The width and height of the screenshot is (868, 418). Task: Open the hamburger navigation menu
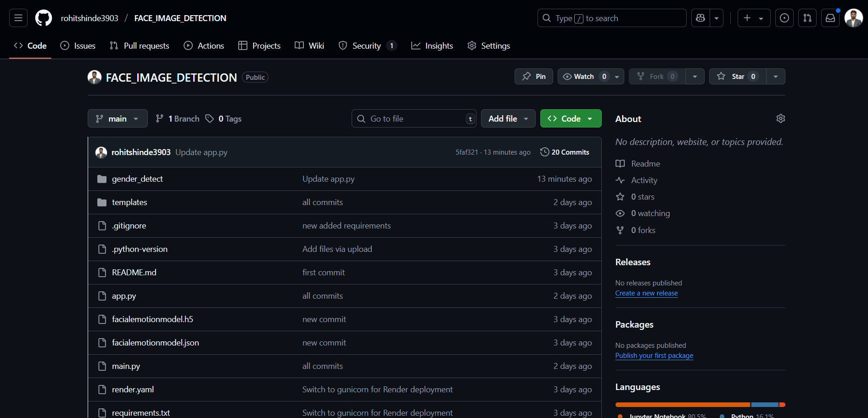tap(18, 18)
